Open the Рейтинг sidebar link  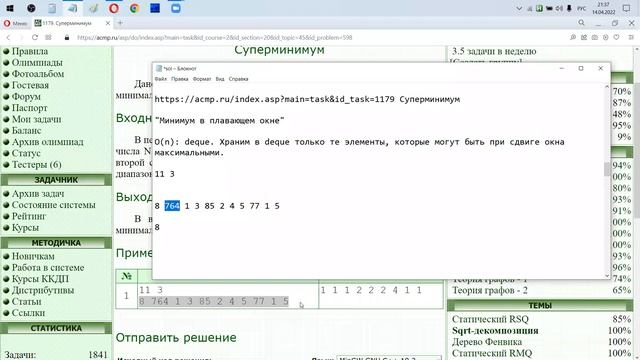pyautogui.click(x=29, y=216)
